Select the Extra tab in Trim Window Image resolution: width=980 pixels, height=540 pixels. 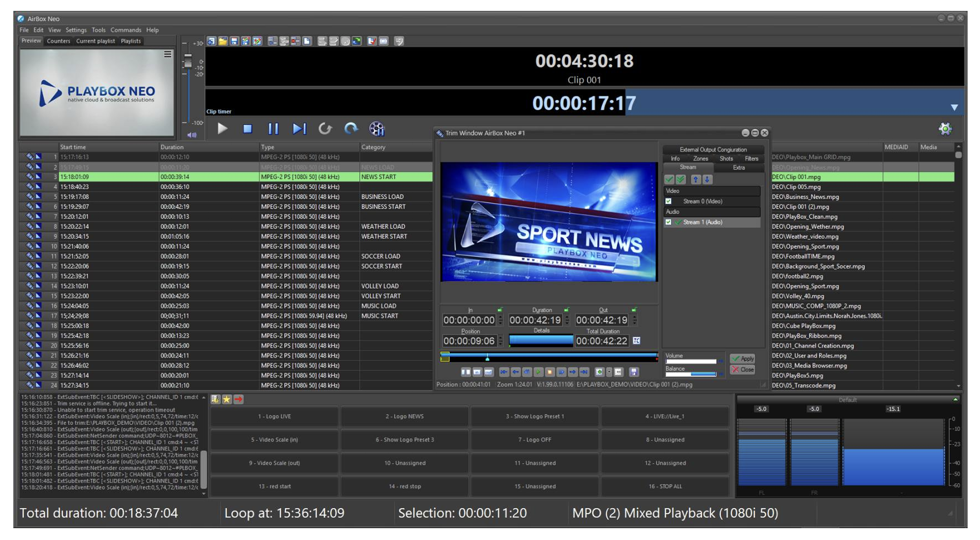point(738,168)
